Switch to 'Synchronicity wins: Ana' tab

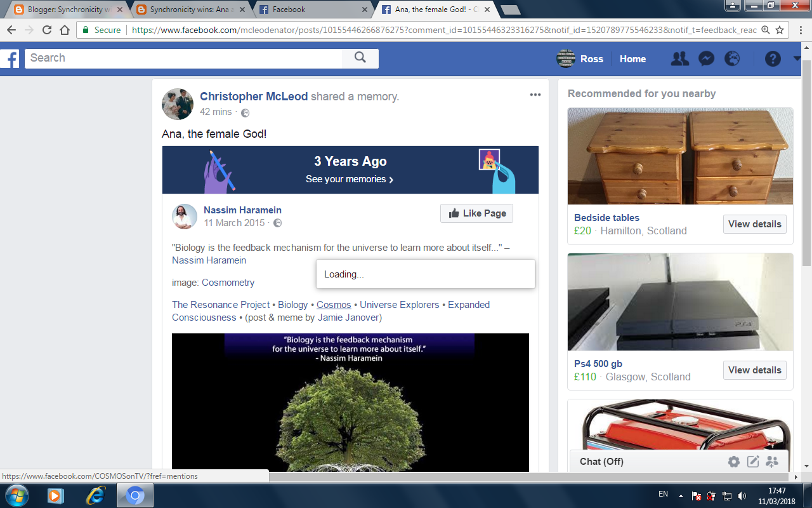click(x=190, y=10)
